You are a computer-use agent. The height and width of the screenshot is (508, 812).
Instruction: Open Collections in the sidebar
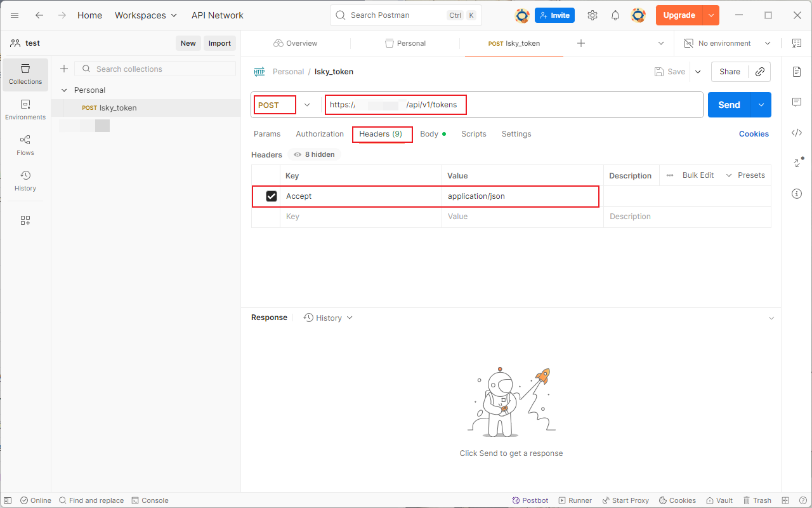(x=25, y=74)
